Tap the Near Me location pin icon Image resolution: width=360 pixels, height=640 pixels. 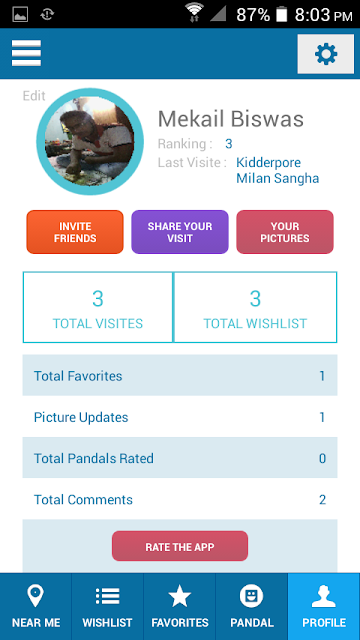[36, 597]
